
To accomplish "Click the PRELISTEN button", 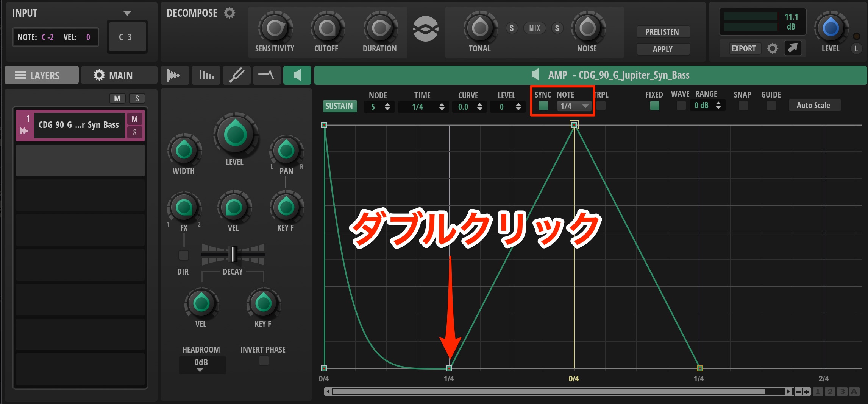I will [663, 32].
